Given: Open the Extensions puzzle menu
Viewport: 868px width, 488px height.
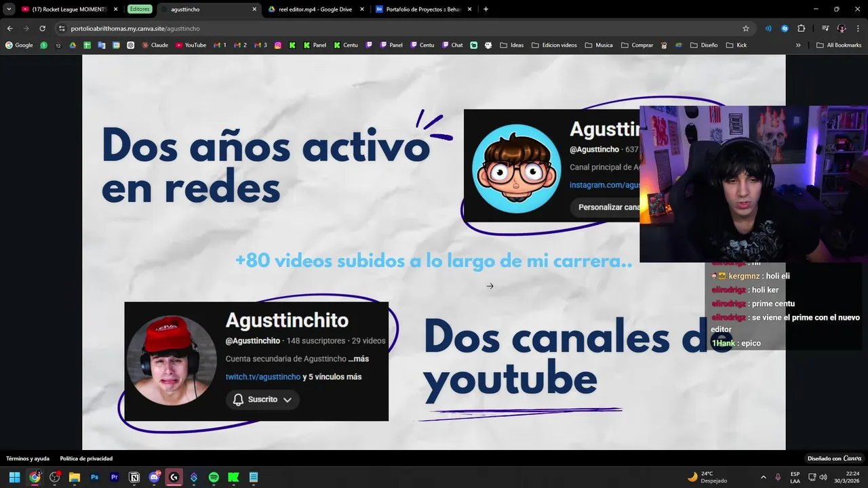Looking at the screenshot, I should pos(801,28).
